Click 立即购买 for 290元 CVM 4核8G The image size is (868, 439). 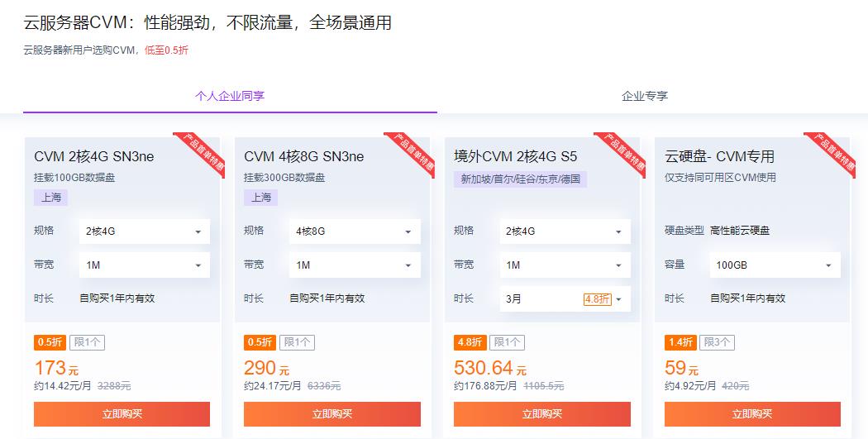(x=332, y=414)
